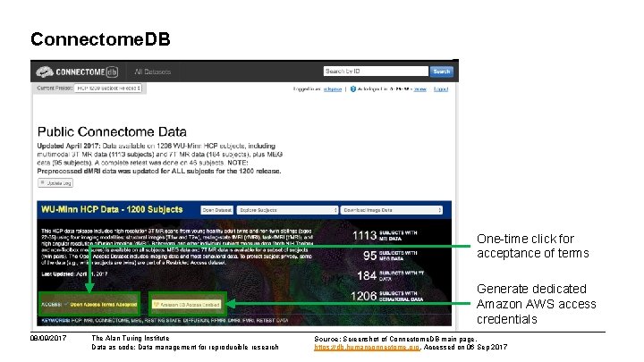Click the blue Search button
Viewport: 644px width, 362px height.
pos(442,72)
